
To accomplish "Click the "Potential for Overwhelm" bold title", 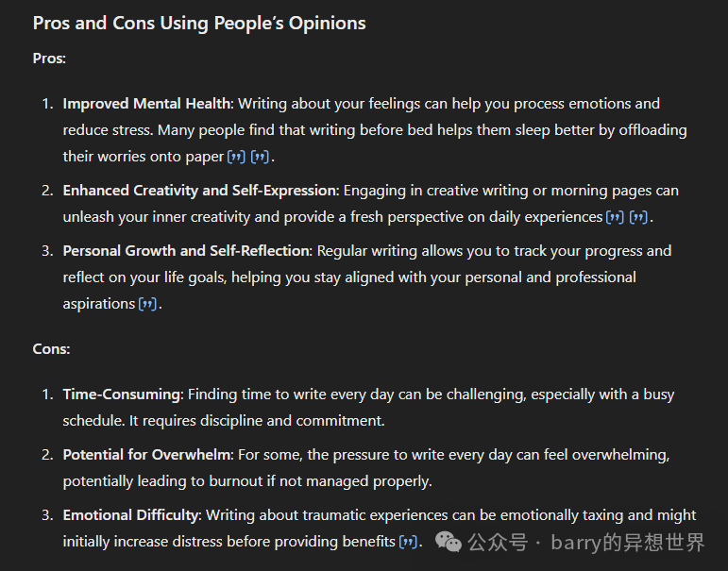I will 146,455.
